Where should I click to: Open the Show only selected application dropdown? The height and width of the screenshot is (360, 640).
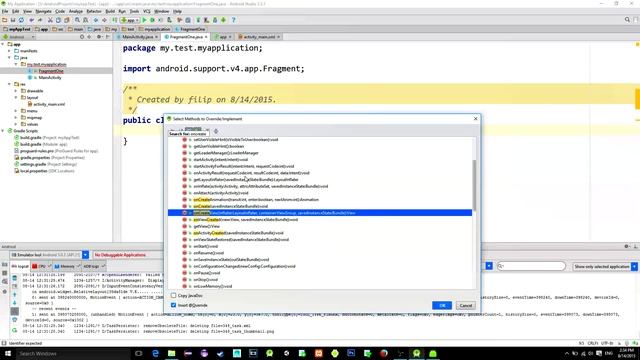click(x=634, y=267)
